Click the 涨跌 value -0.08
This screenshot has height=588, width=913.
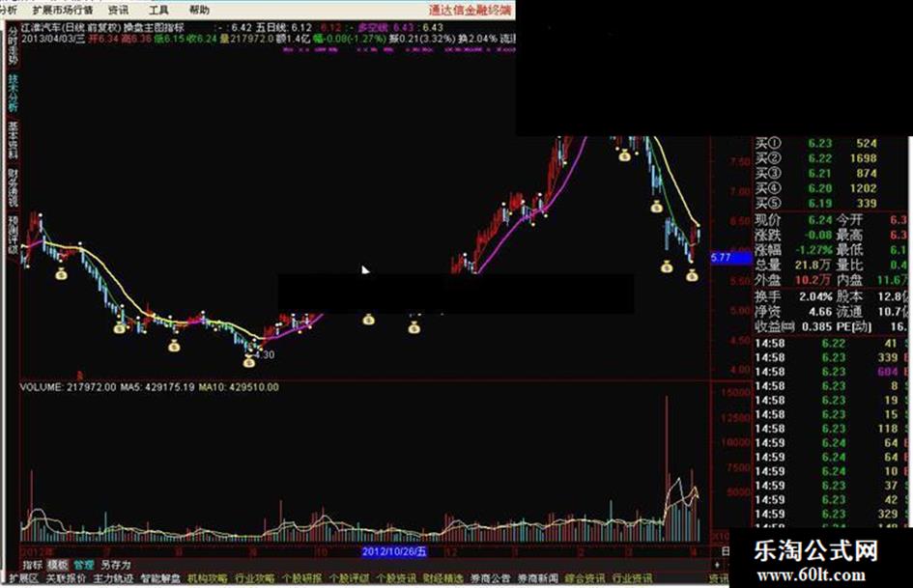click(x=817, y=236)
